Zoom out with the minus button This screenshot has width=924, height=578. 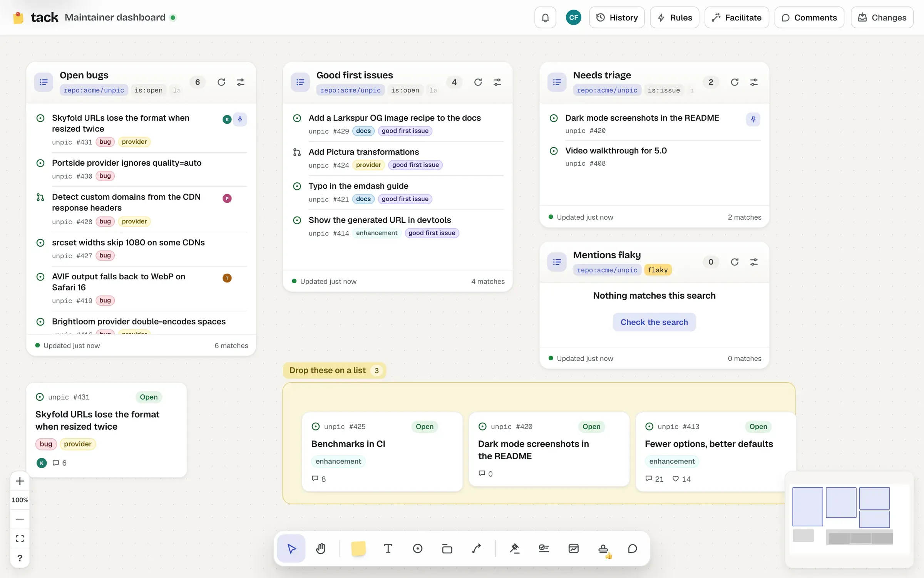(20, 519)
